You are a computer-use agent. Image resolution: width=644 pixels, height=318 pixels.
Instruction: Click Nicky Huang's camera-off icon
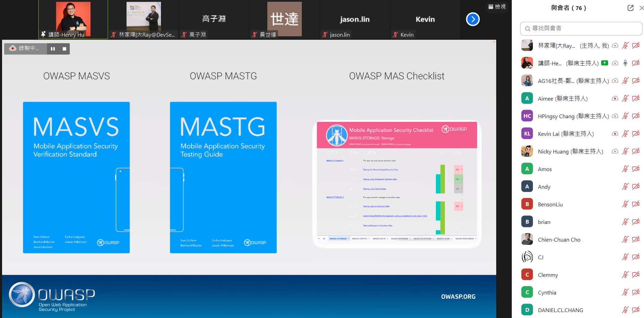[x=636, y=151]
